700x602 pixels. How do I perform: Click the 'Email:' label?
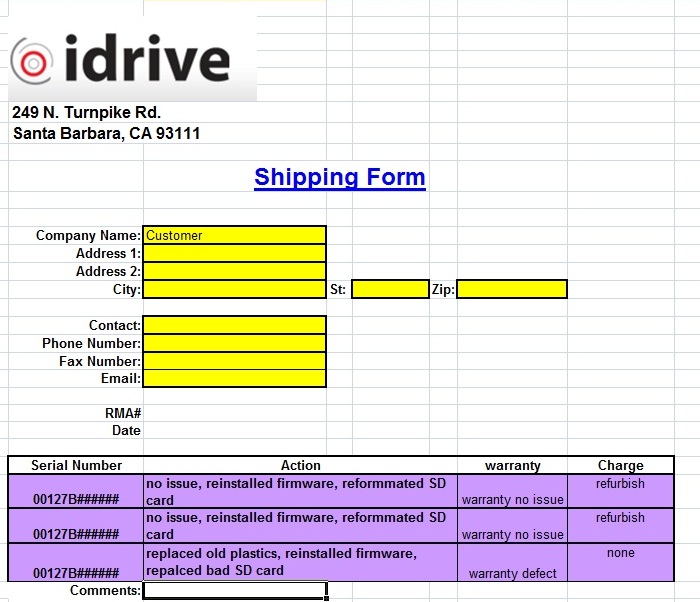(x=121, y=378)
